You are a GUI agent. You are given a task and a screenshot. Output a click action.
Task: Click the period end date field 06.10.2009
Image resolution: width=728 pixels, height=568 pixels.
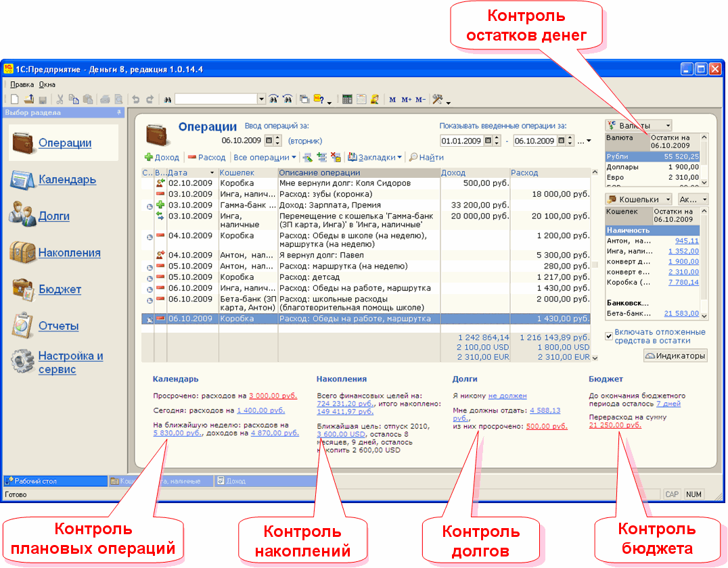click(x=535, y=141)
